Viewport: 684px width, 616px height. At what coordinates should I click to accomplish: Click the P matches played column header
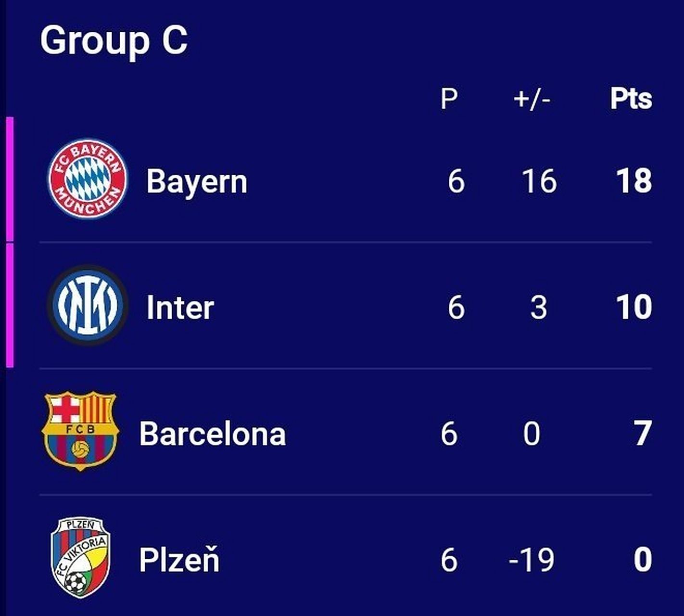449,99
